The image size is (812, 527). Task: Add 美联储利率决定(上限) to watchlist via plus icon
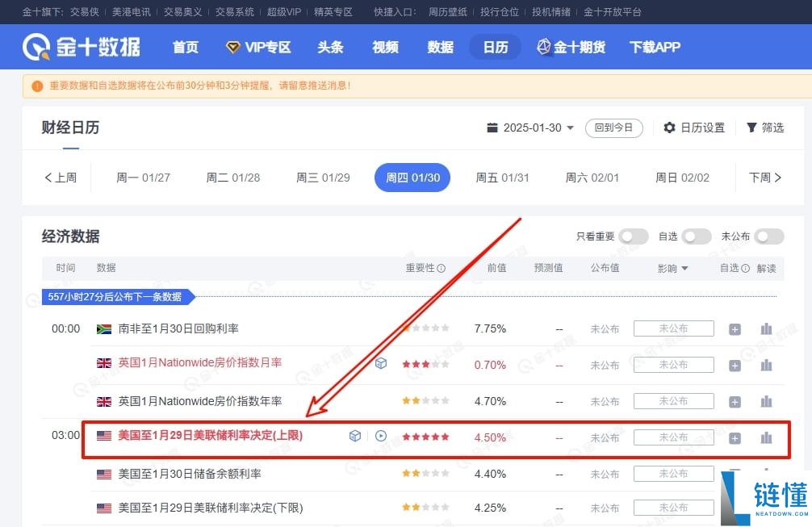pos(735,438)
